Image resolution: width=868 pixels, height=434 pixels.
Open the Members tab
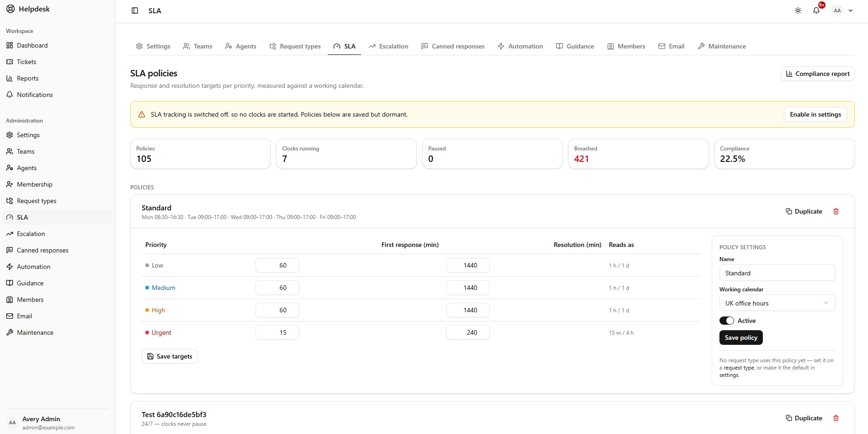[626, 46]
